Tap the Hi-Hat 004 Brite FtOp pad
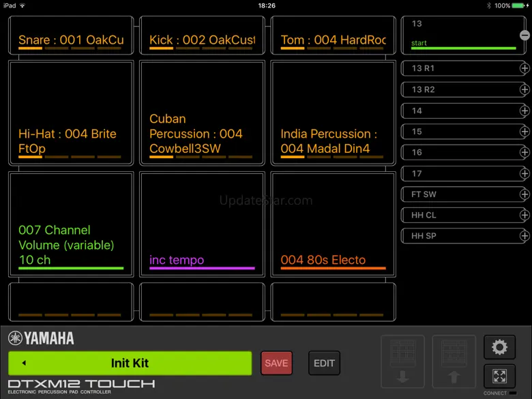532x399 pixels. 71,113
